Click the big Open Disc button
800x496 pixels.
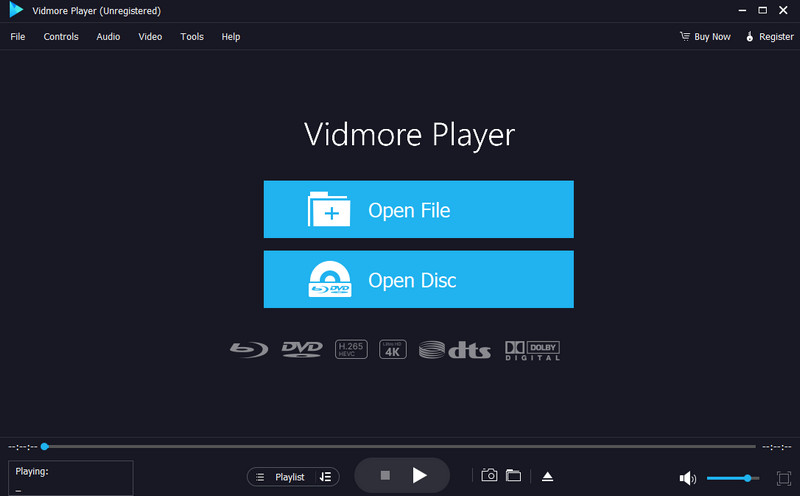(418, 279)
